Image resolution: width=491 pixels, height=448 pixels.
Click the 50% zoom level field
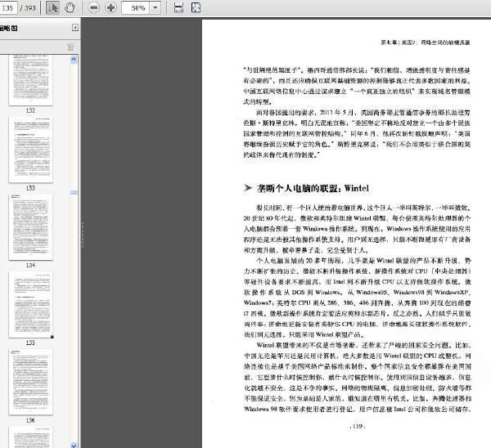(136, 7)
